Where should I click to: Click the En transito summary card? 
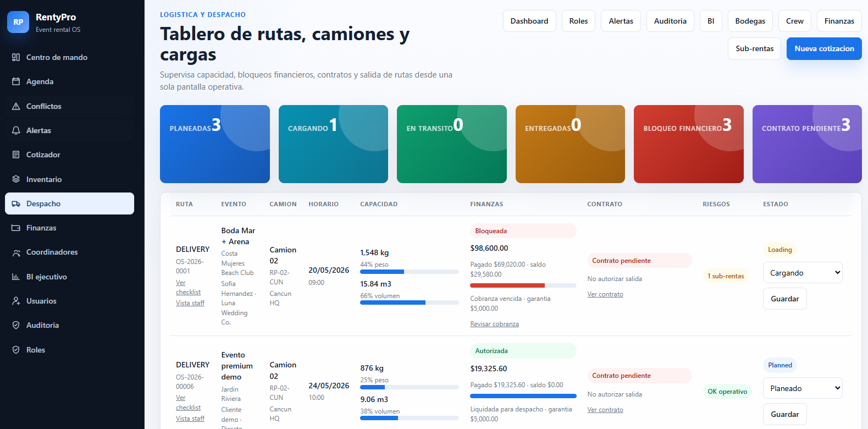[452, 144]
